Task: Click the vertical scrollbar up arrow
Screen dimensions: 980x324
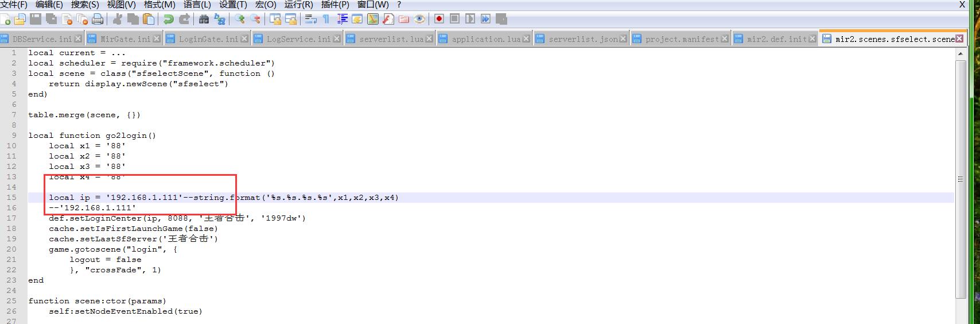Action: (960, 53)
